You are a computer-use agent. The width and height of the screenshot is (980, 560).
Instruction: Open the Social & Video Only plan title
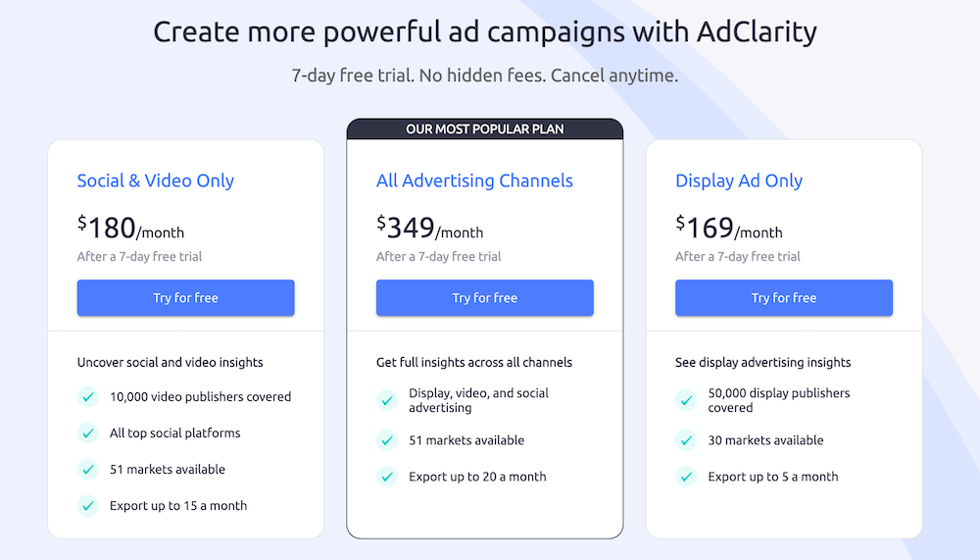[156, 180]
